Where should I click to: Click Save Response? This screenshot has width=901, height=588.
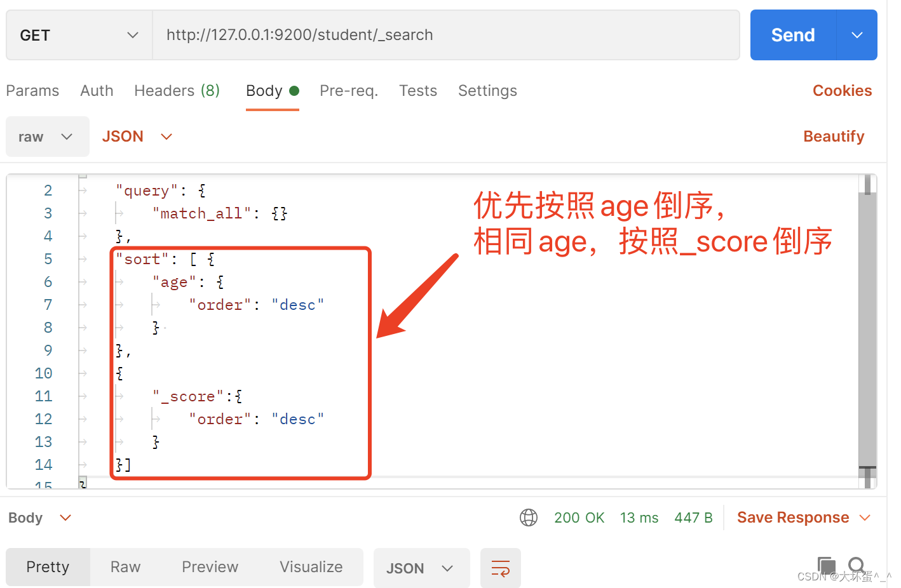pos(793,518)
